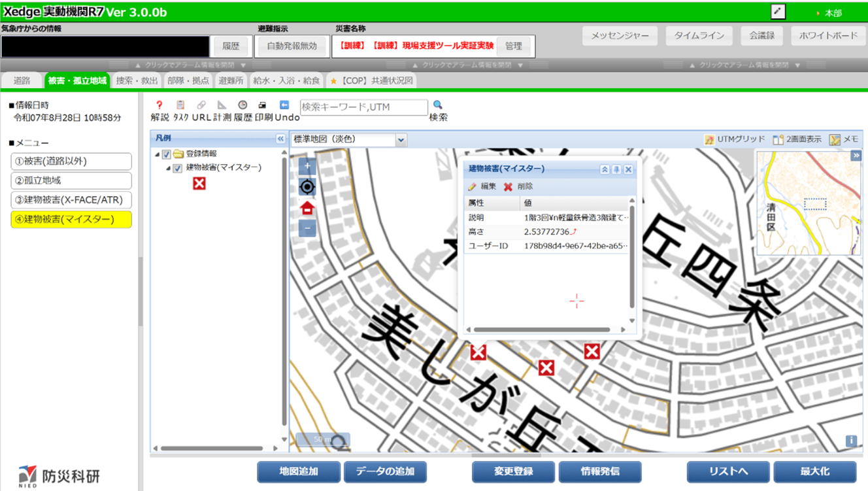This screenshot has width=868, height=491.
Task: Collapse the 登録情報 tree node
Action: coord(158,154)
